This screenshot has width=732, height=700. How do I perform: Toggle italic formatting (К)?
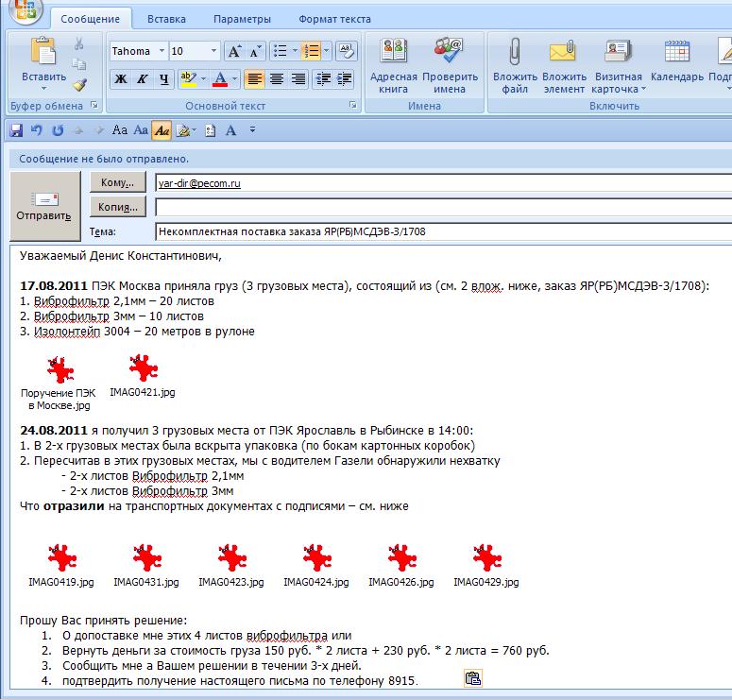(143, 79)
